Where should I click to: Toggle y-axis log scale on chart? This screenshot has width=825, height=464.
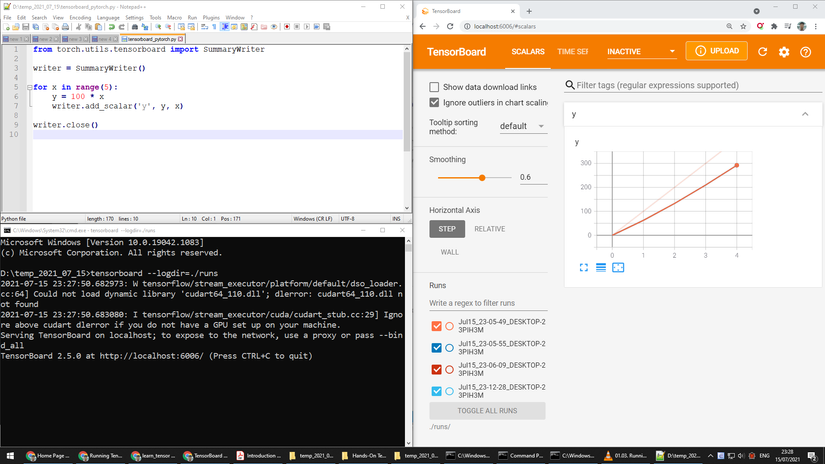[x=601, y=267]
